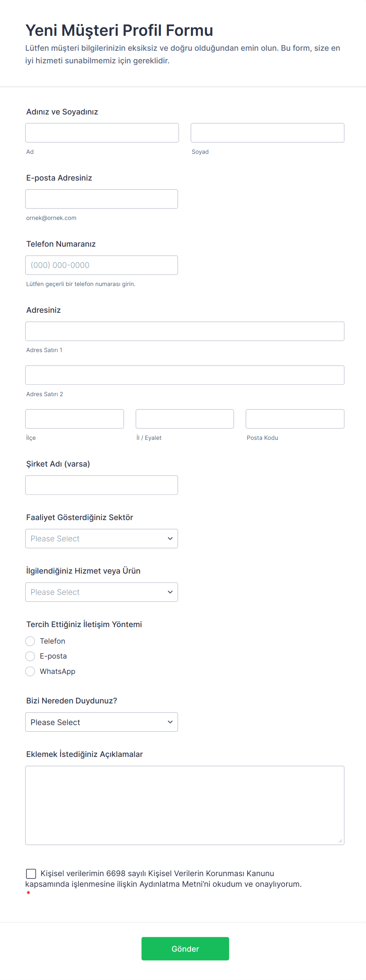Click the Posta Kodu input

click(x=295, y=419)
